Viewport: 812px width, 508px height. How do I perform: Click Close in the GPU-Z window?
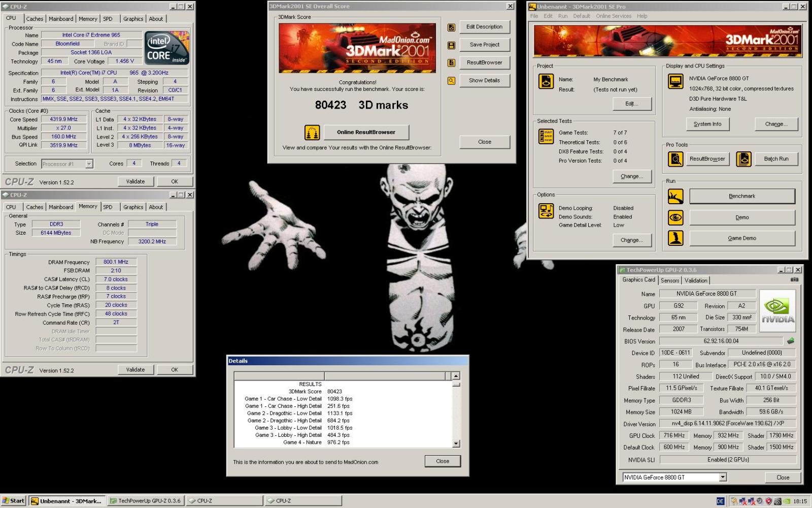pyautogui.click(x=783, y=478)
